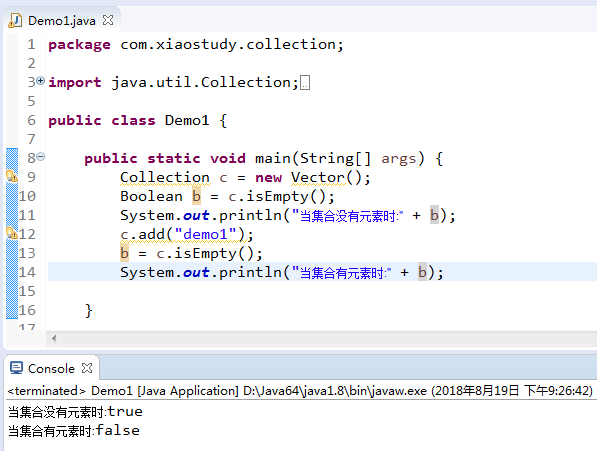Expand the folded import statements on line 3
The image size is (597, 451).
coord(40,80)
